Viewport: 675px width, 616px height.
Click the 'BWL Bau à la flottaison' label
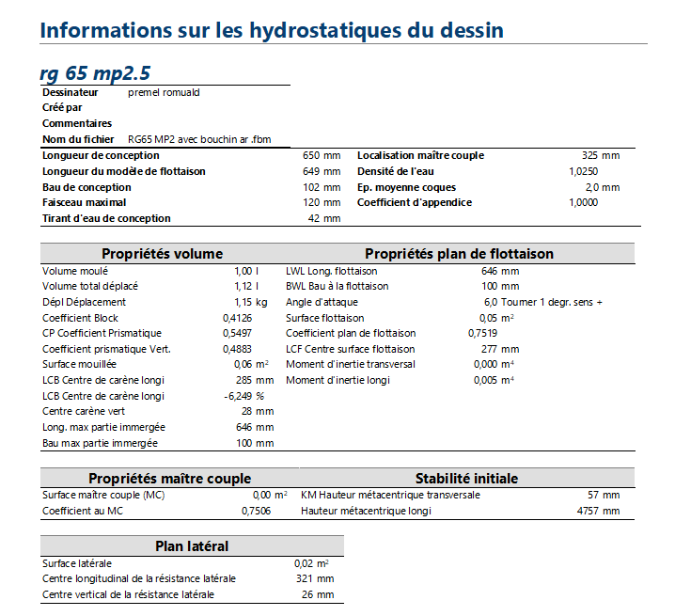pyautogui.click(x=337, y=287)
